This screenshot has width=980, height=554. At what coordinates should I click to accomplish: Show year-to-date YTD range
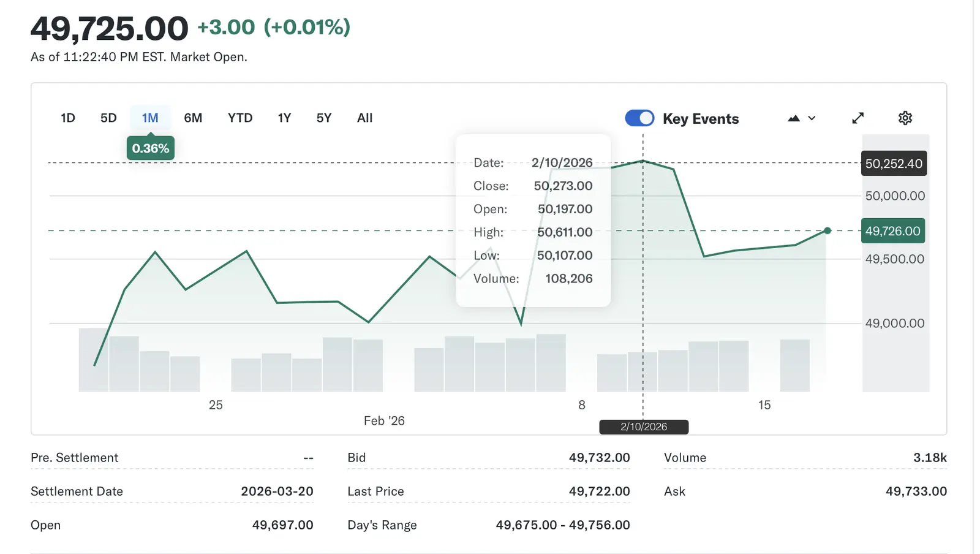click(240, 118)
